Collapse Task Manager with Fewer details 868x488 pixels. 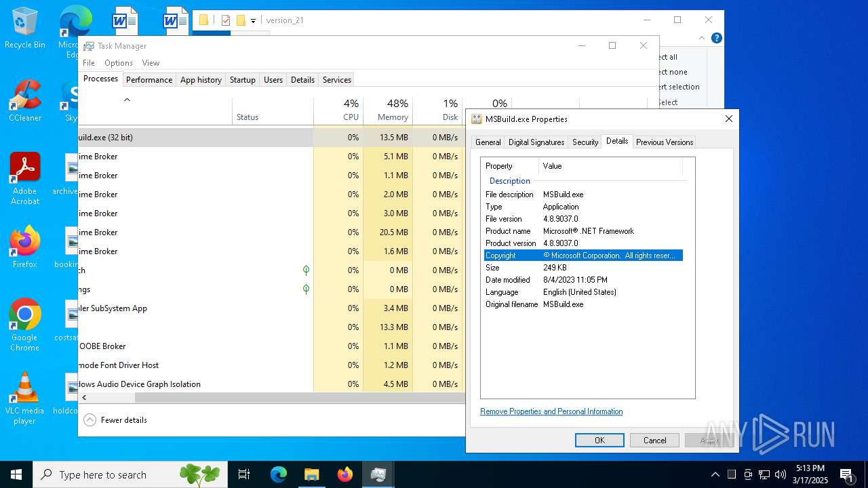point(115,420)
